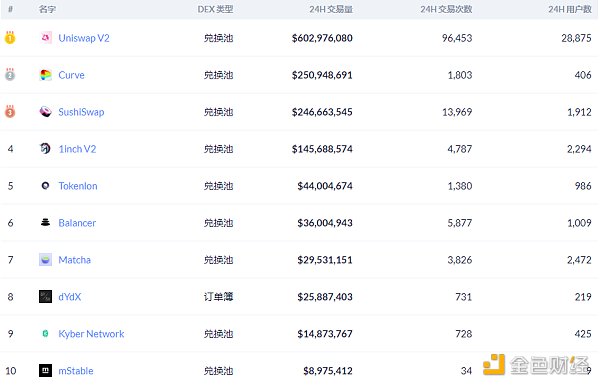600x386 pixels.
Task: Open the Balancer name link
Action: 77,223
